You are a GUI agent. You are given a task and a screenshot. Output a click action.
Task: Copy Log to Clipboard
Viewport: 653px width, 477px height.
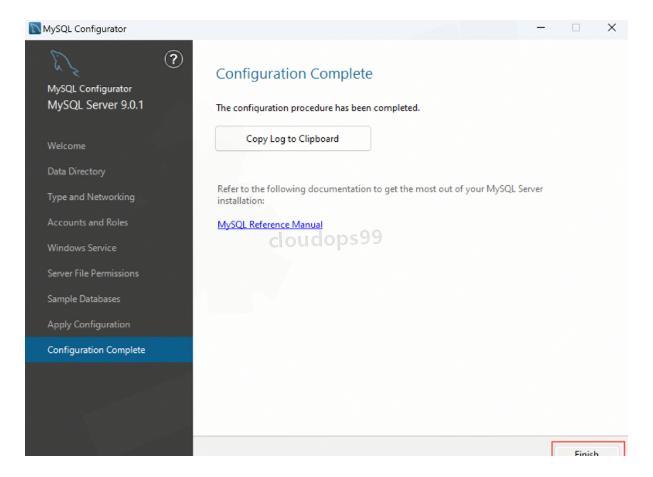pyautogui.click(x=293, y=138)
